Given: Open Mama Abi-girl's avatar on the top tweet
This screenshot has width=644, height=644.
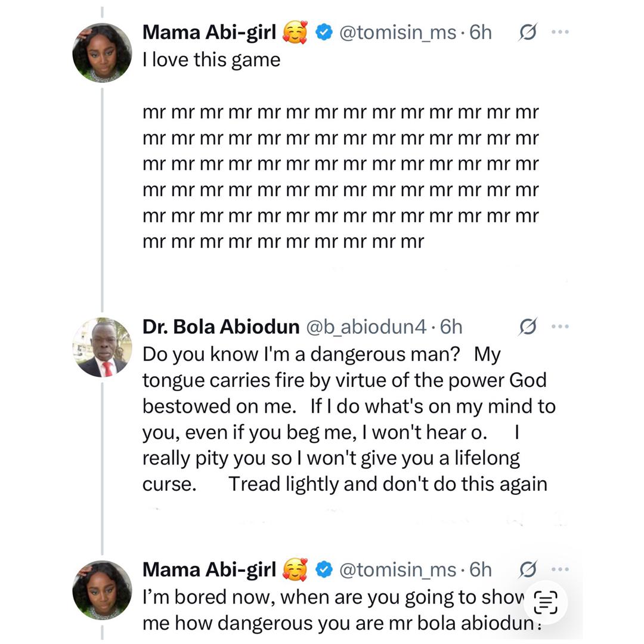Looking at the screenshot, I should [x=101, y=52].
